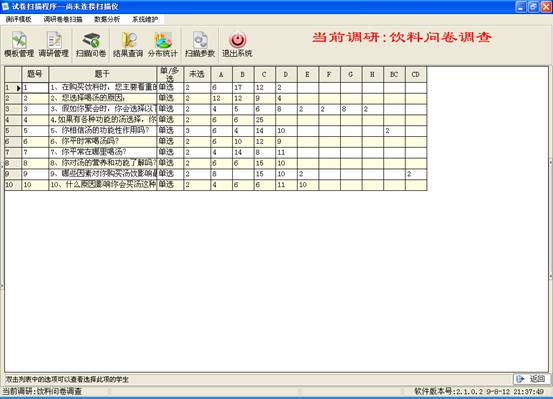Click value 8 in row 9 column A

[221, 174]
